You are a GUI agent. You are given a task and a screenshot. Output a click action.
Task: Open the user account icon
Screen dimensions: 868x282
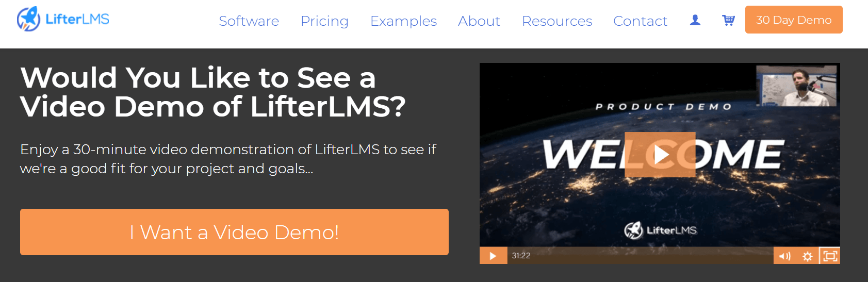695,20
